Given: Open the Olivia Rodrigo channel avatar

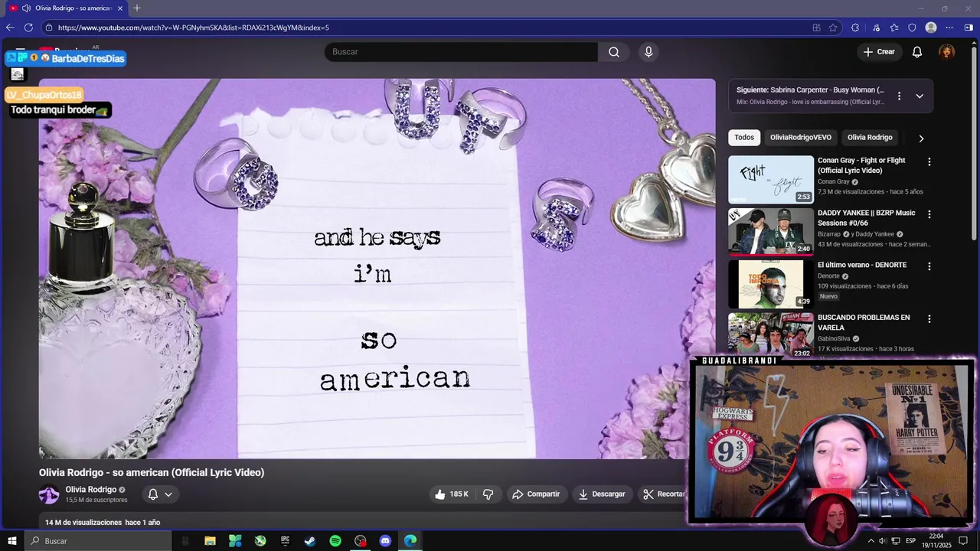Looking at the screenshot, I should point(49,494).
